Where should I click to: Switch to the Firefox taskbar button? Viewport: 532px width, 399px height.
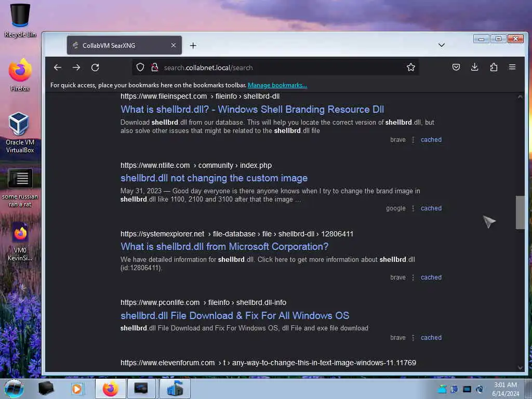110,389
